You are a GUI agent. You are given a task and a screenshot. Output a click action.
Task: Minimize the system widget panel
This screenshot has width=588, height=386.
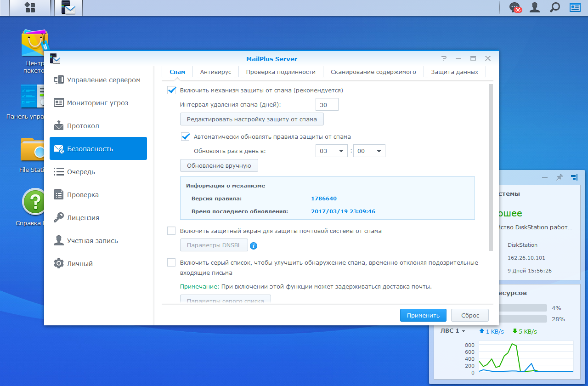[545, 177]
